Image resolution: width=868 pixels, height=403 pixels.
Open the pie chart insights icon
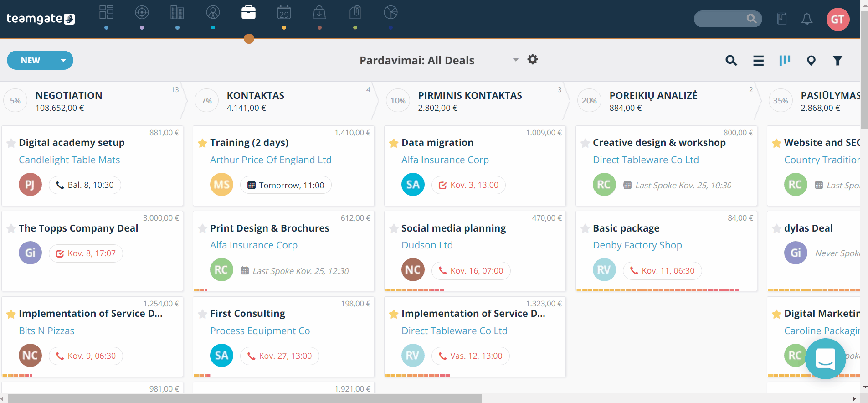tap(390, 12)
